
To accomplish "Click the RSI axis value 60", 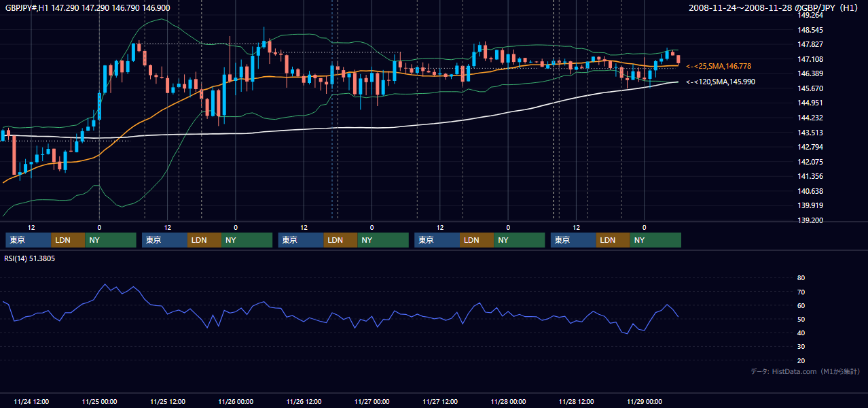I will point(801,305).
